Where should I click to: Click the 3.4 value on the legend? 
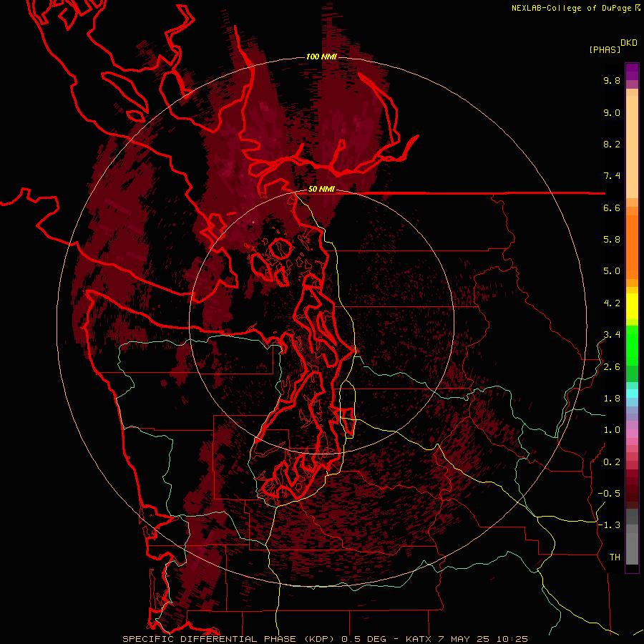[x=612, y=335]
